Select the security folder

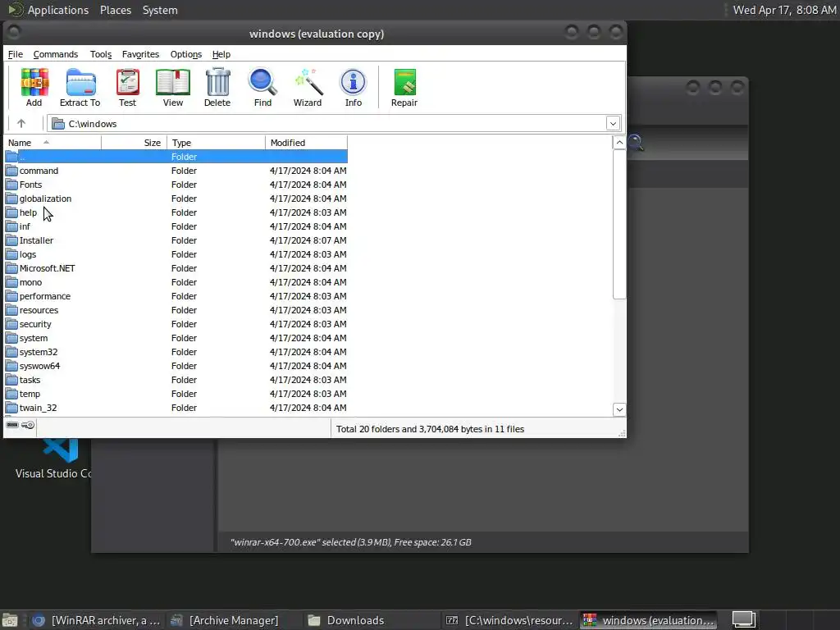[176, 324]
